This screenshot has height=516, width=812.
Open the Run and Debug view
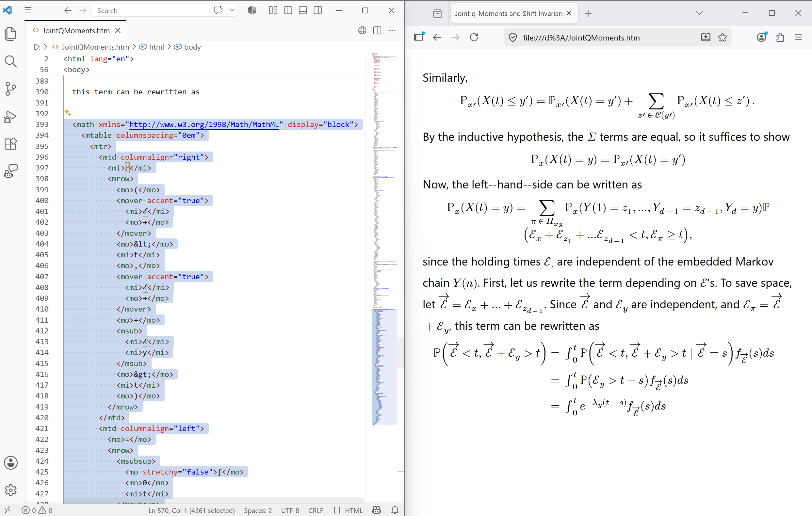click(11, 117)
